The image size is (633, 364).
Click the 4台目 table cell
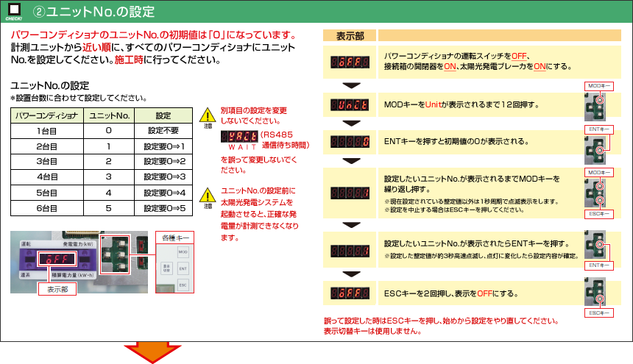(x=47, y=177)
